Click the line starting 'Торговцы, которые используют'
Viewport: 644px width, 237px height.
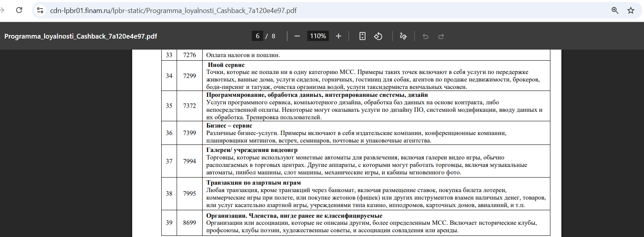(x=355, y=157)
